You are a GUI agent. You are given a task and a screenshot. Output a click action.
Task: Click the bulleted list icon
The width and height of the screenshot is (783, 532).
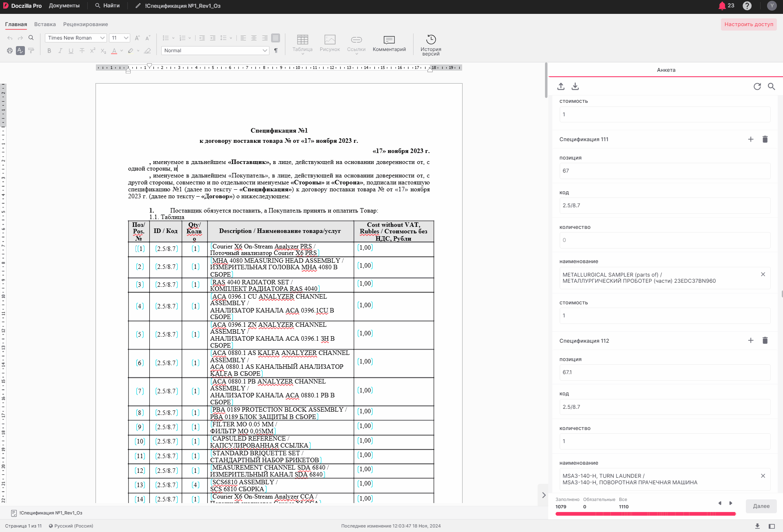165,38
